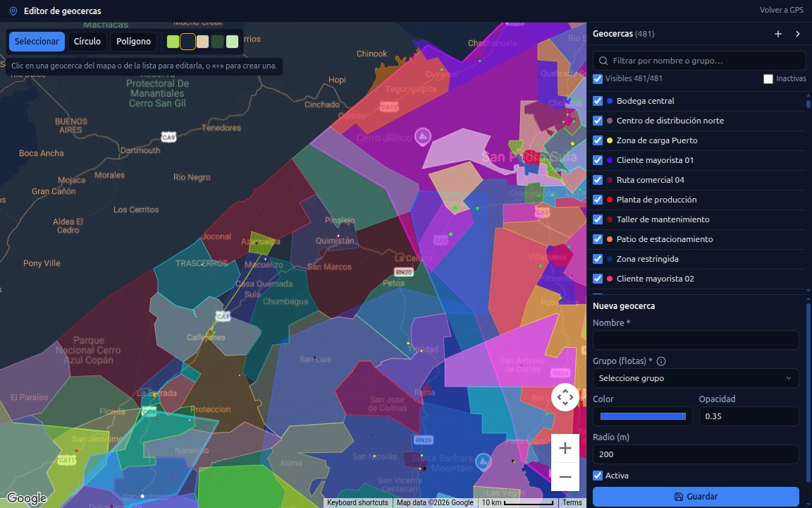Viewport: 812px width, 508px height.
Task: Zoom in the map with the plus button
Action: [565, 448]
